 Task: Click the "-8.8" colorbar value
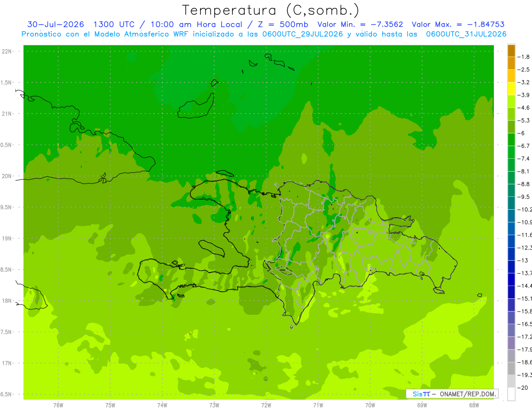tap(524, 184)
